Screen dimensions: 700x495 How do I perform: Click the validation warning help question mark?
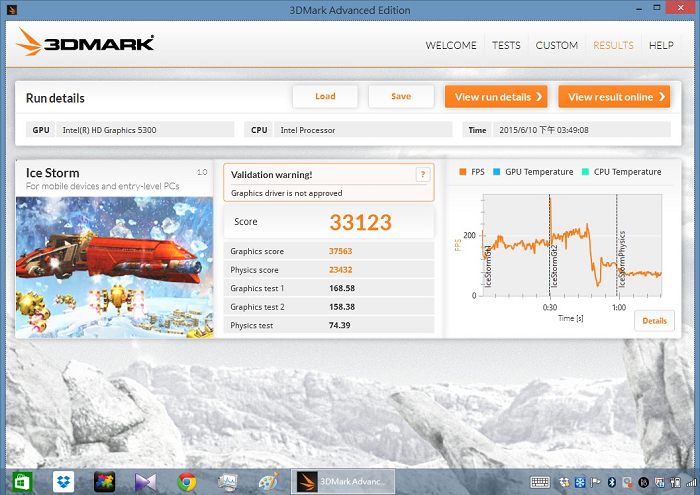[422, 175]
